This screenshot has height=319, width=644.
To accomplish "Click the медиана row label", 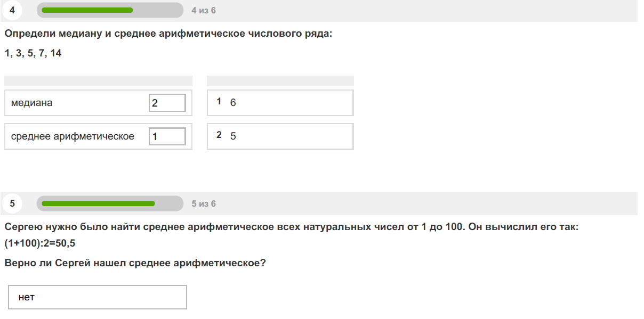I will coord(32,103).
